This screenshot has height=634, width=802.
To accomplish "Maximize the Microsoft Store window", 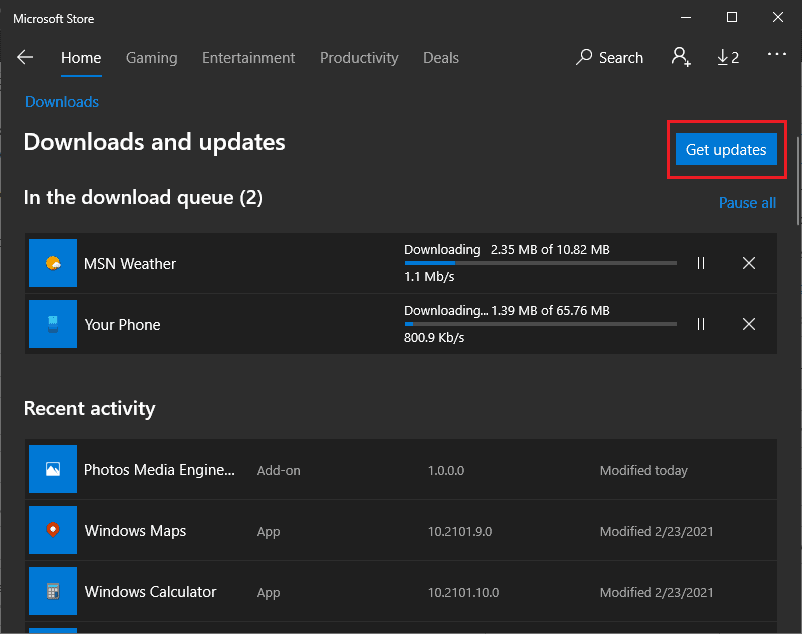I will pos(732,17).
